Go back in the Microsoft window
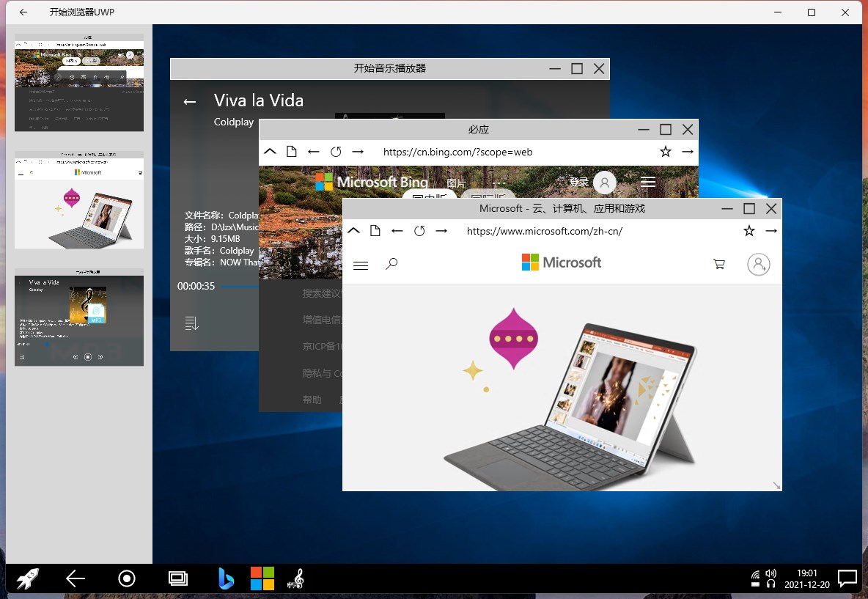Viewport: 868px width, 599px height. point(397,231)
